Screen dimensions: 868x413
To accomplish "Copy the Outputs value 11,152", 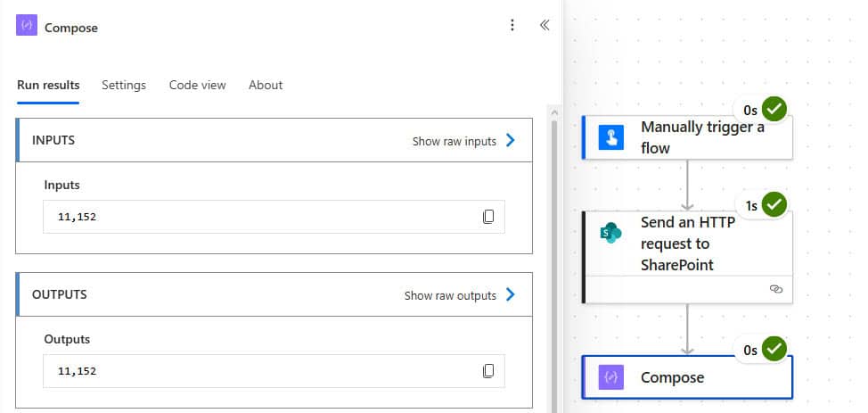I will [x=488, y=371].
